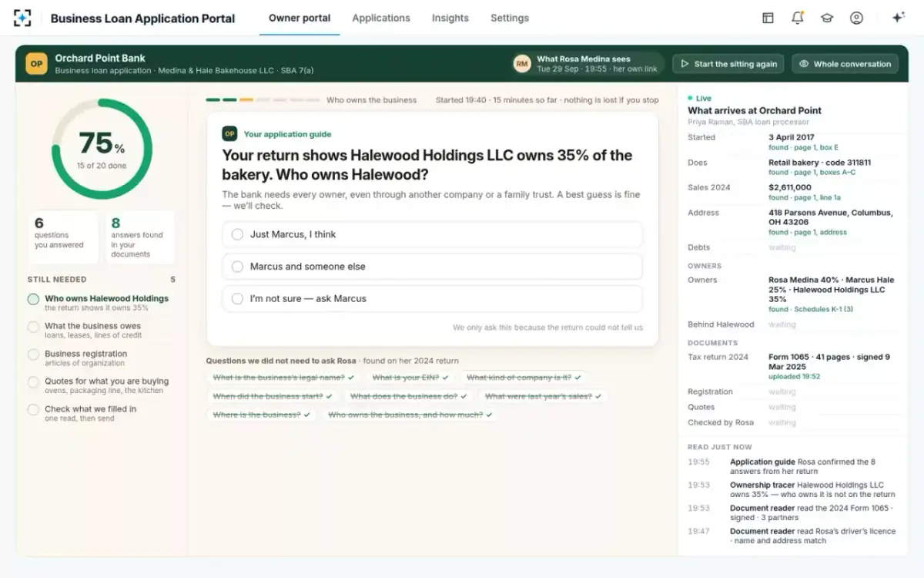Click What Rosa Medina sees chip
This screenshot has height=578, width=924.
coord(588,64)
